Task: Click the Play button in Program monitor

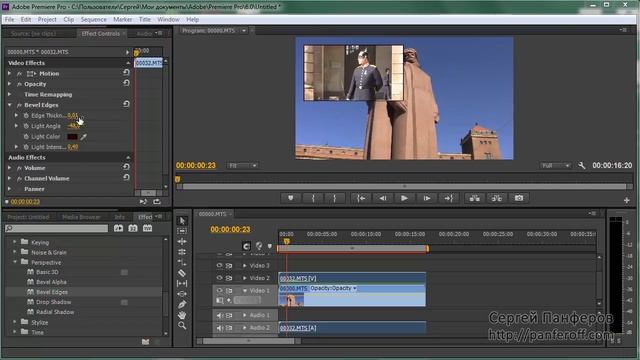Action: tap(404, 198)
